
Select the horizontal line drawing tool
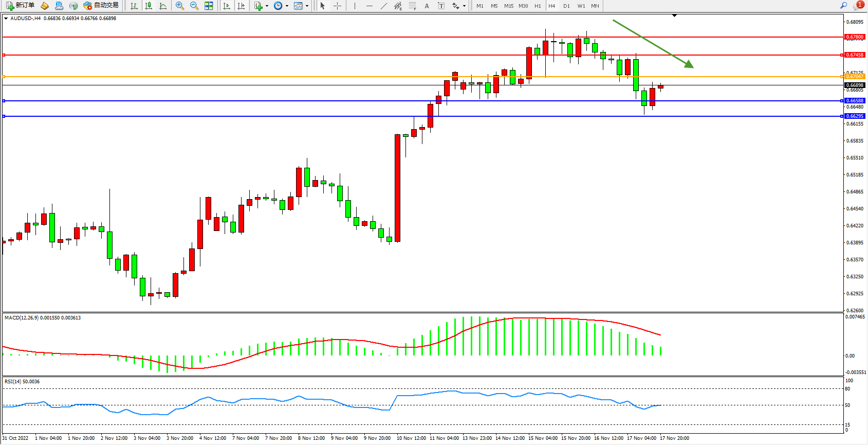pyautogui.click(x=369, y=6)
